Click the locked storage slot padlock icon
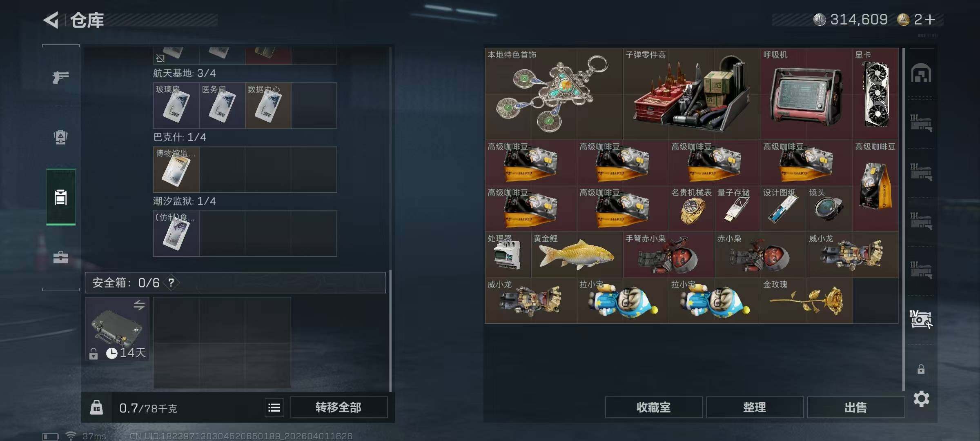Image resolution: width=980 pixels, height=441 pixels. (x=921, y=369)
